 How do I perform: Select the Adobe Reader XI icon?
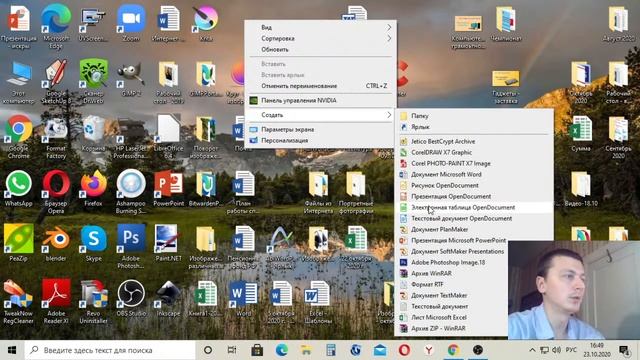[56, 301]
